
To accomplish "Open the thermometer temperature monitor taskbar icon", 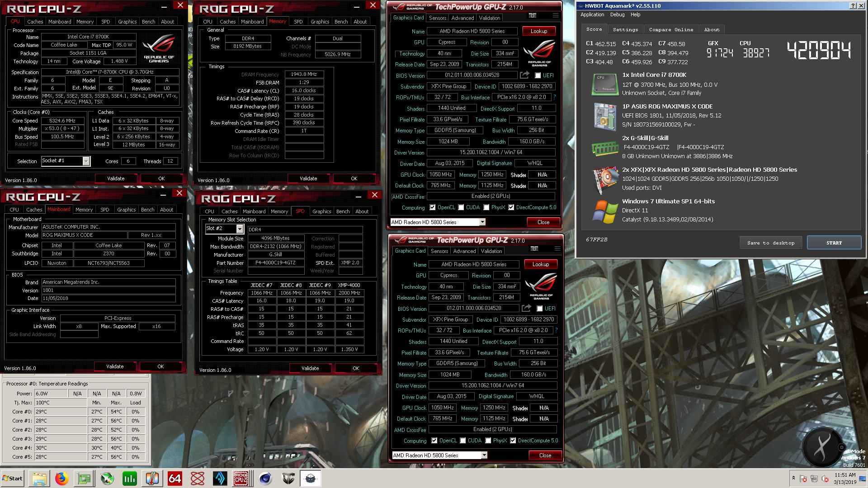I will 152,479.
